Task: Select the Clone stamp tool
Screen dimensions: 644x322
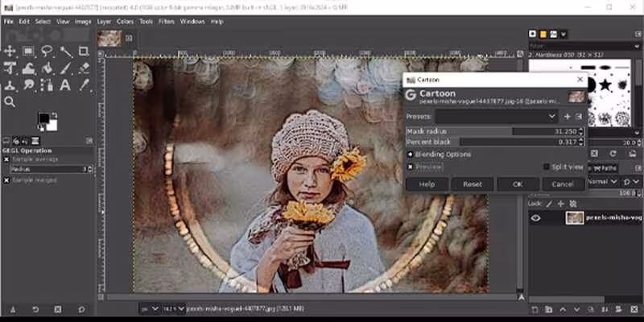Action: 10,85
